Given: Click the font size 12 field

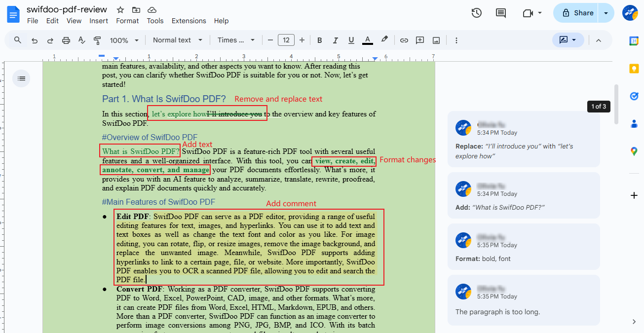Looking at the screenshot, I should [x=286, y=40].
